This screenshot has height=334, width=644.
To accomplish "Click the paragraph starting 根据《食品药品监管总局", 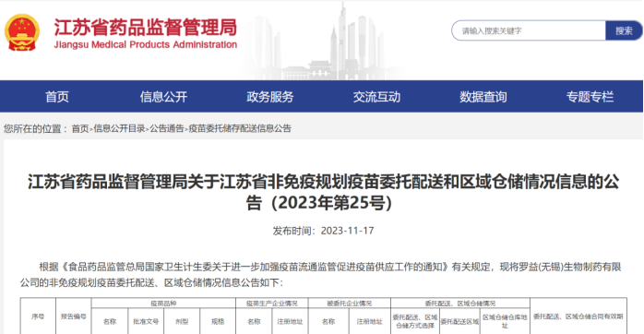I will [x=321, y=275].
